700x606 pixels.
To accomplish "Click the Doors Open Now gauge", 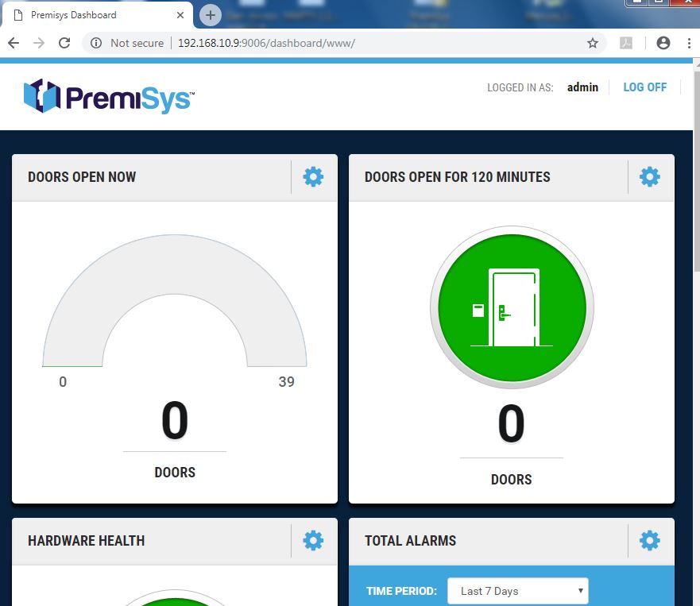I will click(x=175, y=300).
